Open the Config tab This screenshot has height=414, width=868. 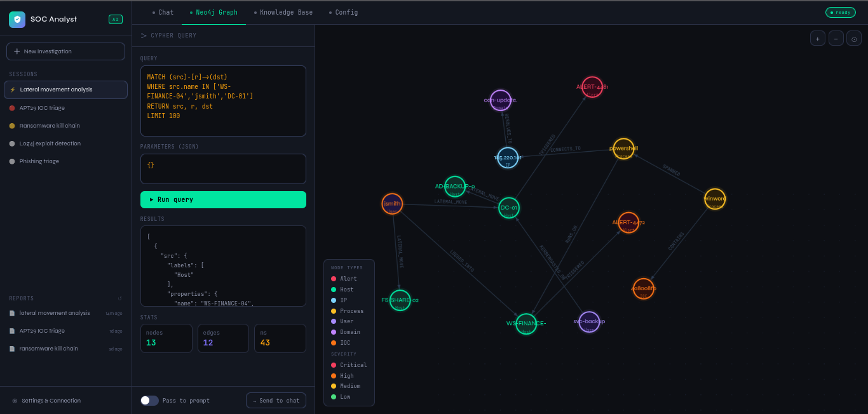click(343, 12)
